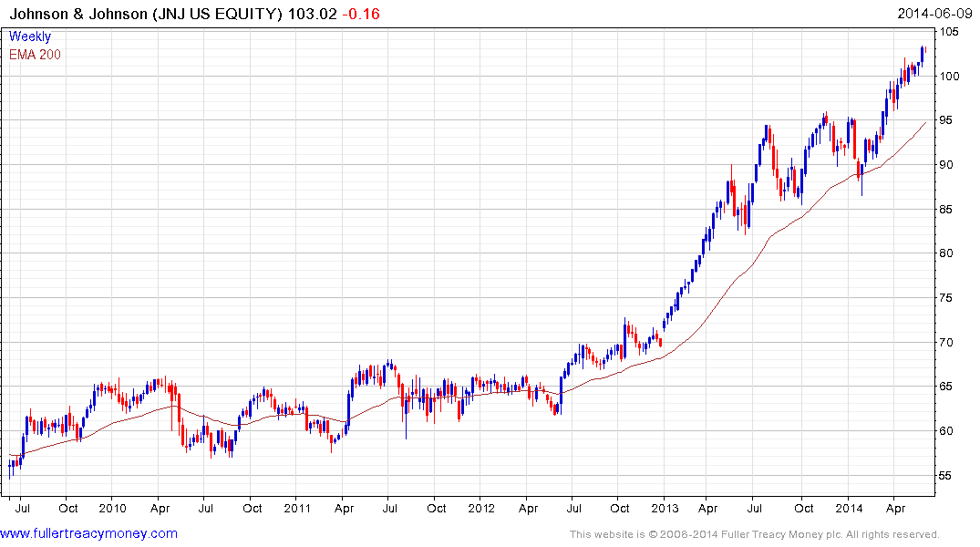This screenshot has width=980, height=547.
Task: Click the 65 price axis label
Action: point(946,387)
